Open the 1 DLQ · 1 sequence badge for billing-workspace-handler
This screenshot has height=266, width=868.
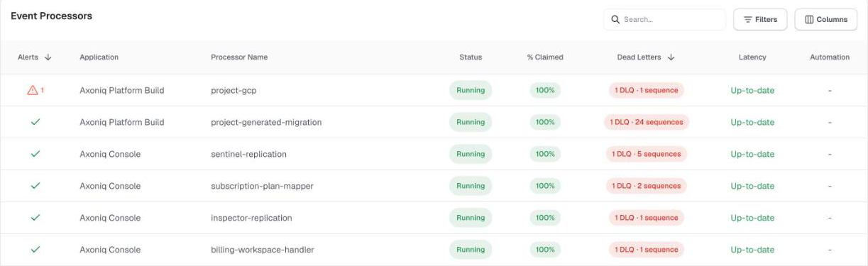pyautogui.click(x=646, y=250)
